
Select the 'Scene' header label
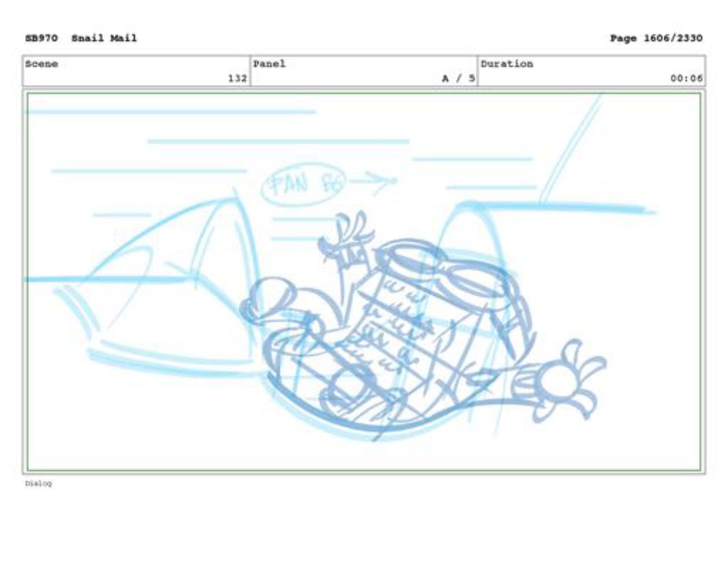(x=42, y=64)
